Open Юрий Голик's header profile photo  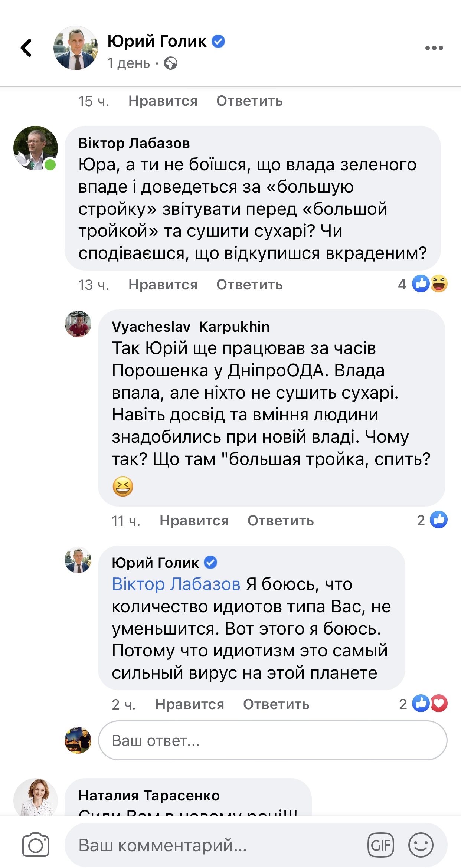click(x=76, y=48)
